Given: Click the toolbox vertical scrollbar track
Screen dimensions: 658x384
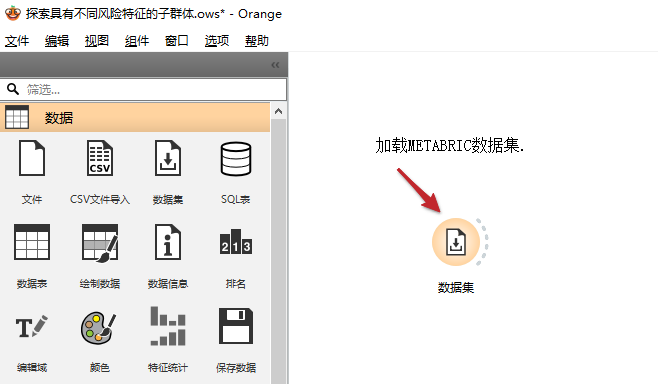Looking at the screenshot, I should (x=278, y=251).
